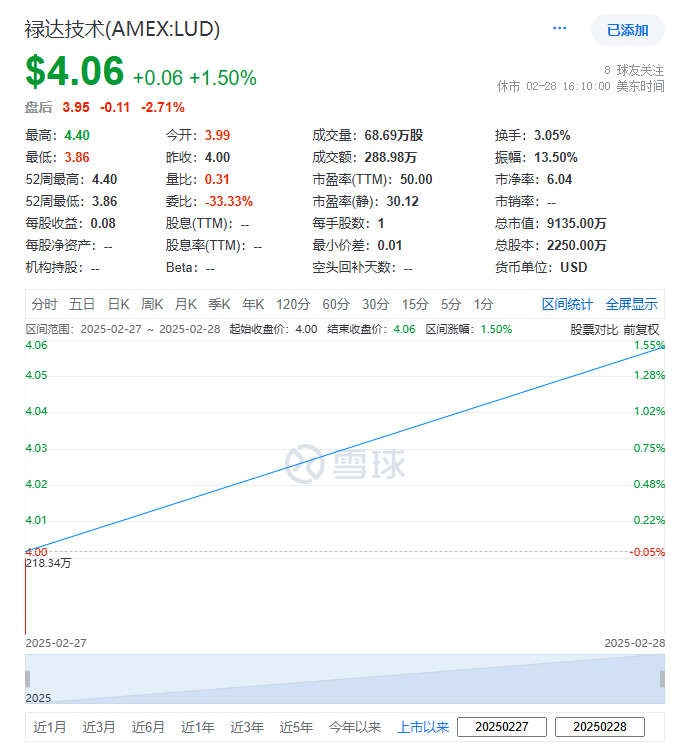Screen dimensions: 689x751
Task: Click the 总股本 value 2250.00万
Action: [576, 246]
